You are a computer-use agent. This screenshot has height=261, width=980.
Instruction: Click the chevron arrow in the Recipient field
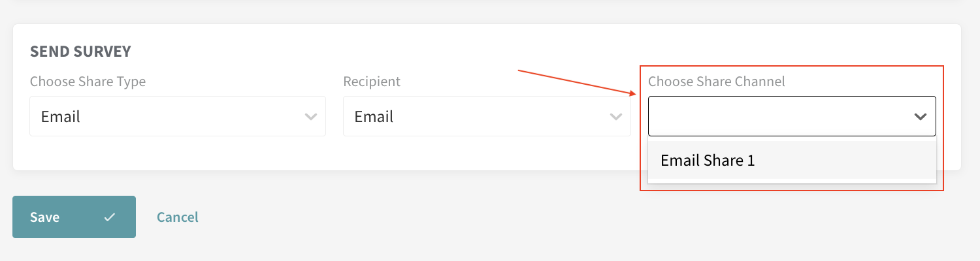tap(615, 117)
